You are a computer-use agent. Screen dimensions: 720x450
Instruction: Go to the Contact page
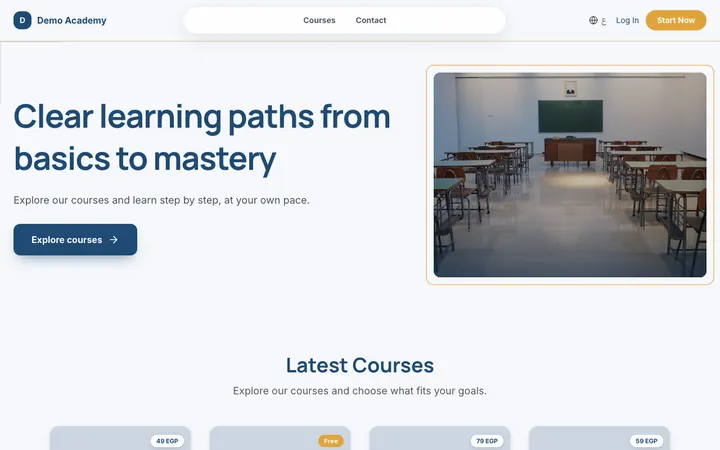point(371,20)
